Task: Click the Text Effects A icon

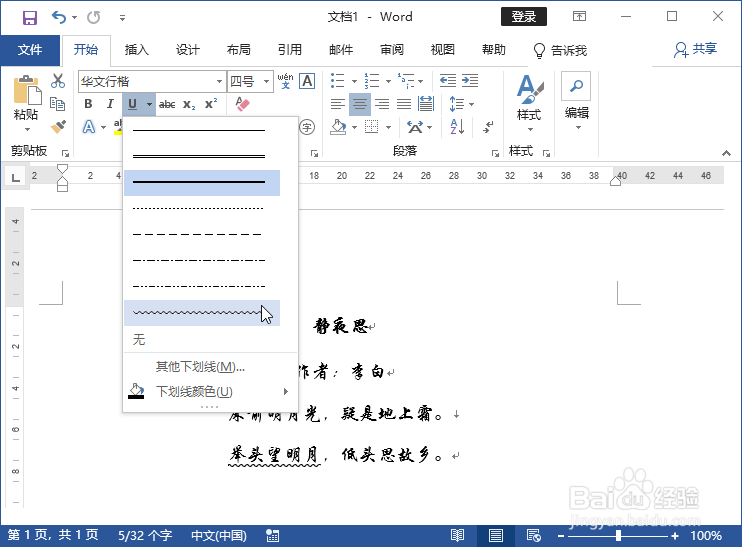Action: [x=88, y=127]
